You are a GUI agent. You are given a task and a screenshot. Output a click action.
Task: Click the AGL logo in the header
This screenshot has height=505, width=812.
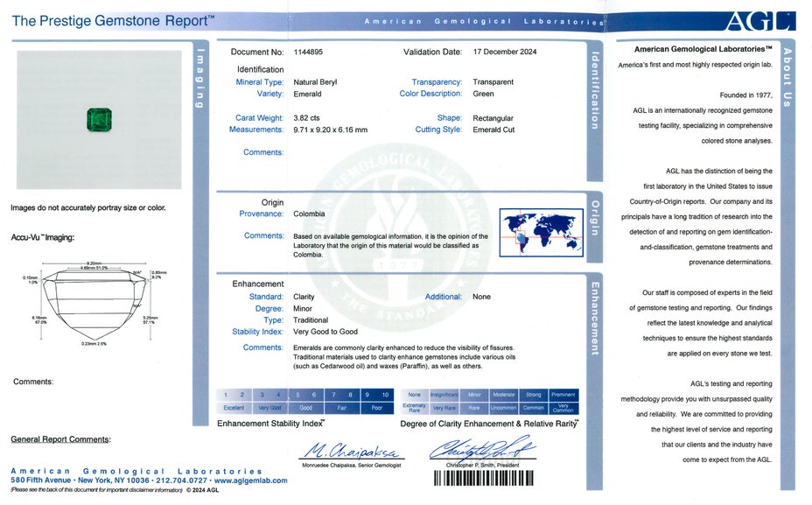759,21
